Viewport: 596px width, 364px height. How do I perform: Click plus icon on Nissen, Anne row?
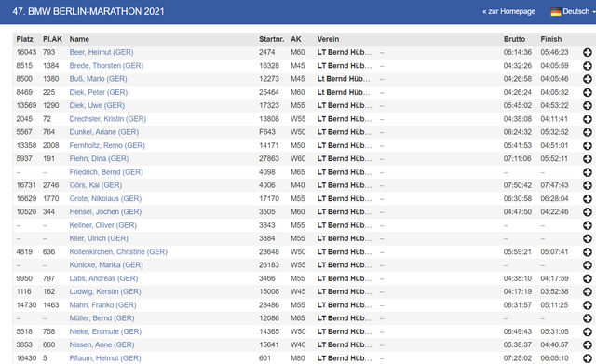(588, 345)
